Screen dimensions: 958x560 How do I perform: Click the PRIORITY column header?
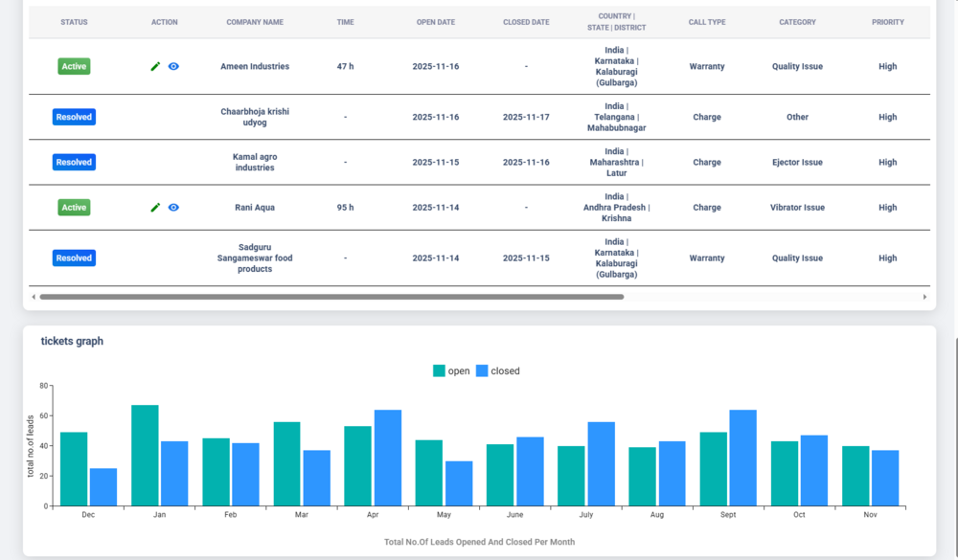[887, 22]
